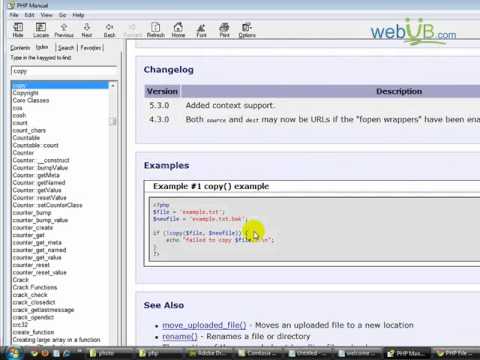Select 'counter_create' index entry
480x360 pixels.
pyautogui.click(x=33, y=228)
